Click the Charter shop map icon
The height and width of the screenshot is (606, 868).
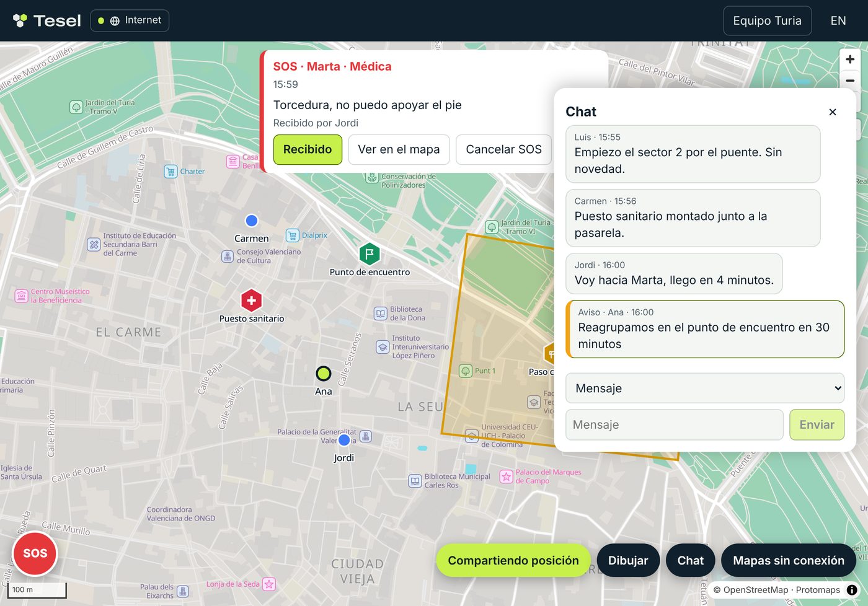click(170, 172)
